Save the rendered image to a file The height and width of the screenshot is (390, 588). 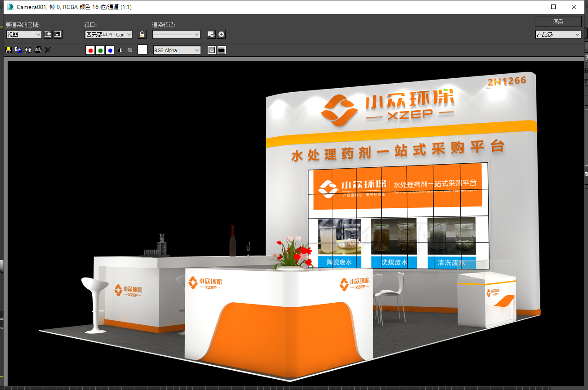8,50
